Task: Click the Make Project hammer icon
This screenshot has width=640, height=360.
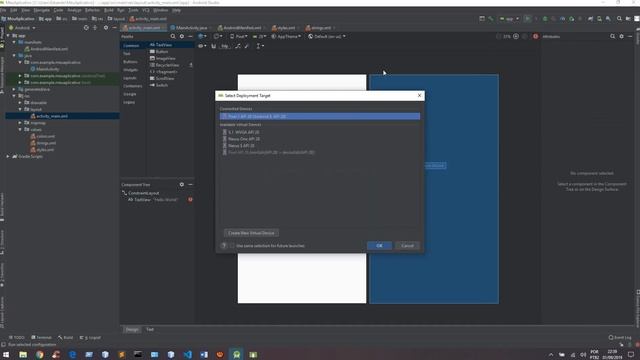Action: pos(491,19)
